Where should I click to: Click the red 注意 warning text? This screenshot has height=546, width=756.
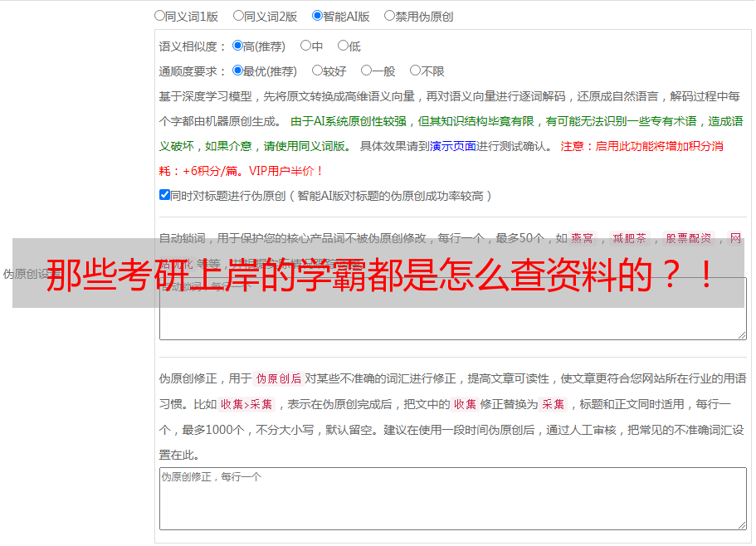tap(573, 146)
